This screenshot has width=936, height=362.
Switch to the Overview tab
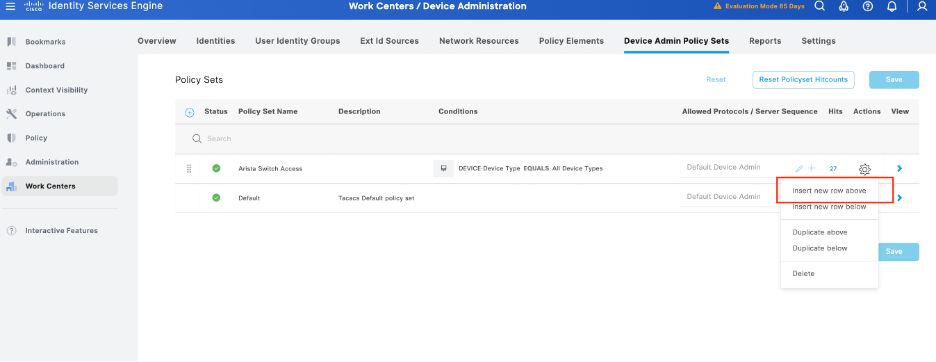pyautogui.click(x=156, y=41)
